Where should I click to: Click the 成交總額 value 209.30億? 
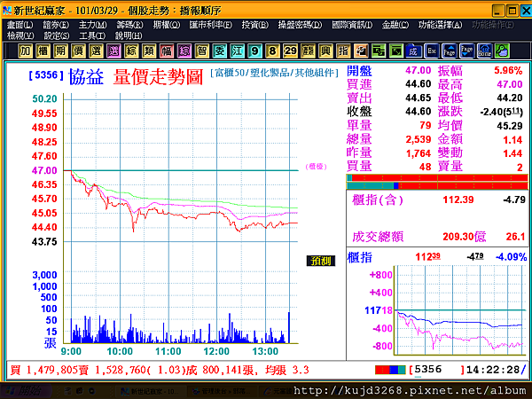point(464,236)
